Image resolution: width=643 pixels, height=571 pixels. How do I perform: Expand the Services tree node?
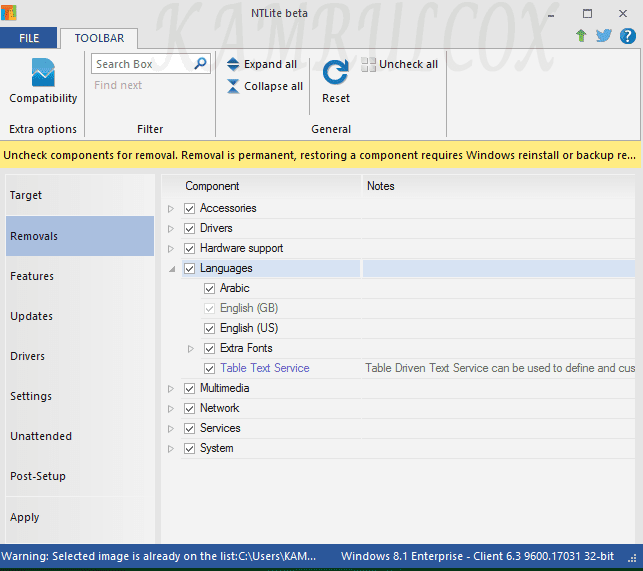tap(171, 429)
